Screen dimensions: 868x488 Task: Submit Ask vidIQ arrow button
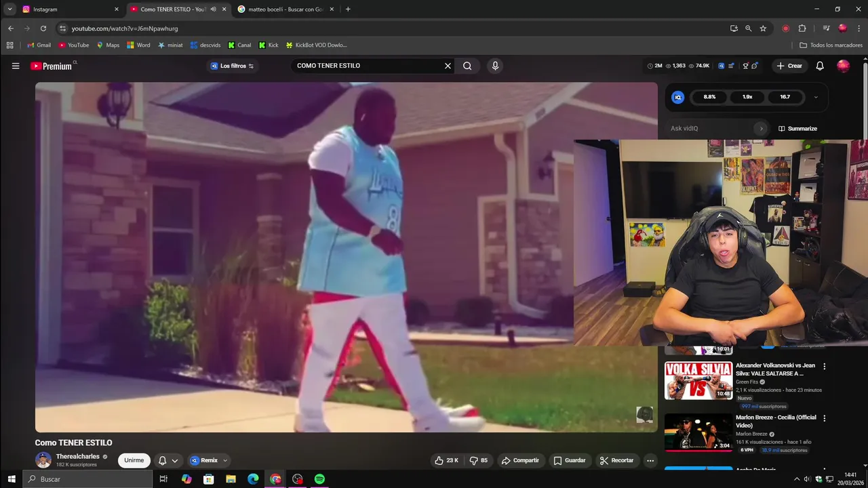coord(761,128)
